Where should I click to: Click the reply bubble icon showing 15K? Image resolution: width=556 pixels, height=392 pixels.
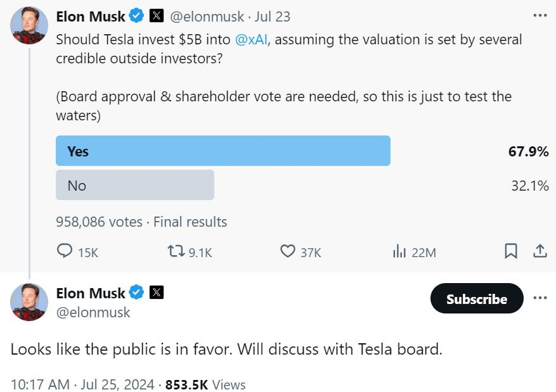point(65,251)
